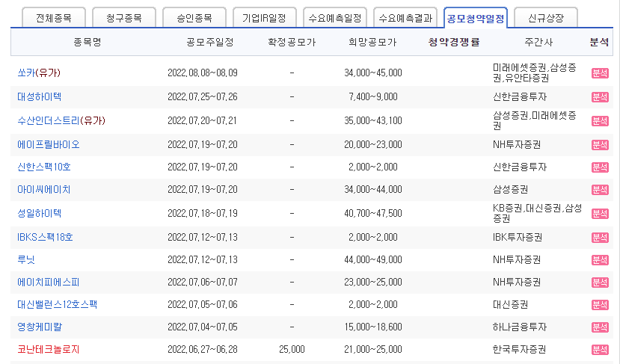Click the 분석 icon for 대성하이텍
This screenshot has height=364, width=620.
[600, 97]
